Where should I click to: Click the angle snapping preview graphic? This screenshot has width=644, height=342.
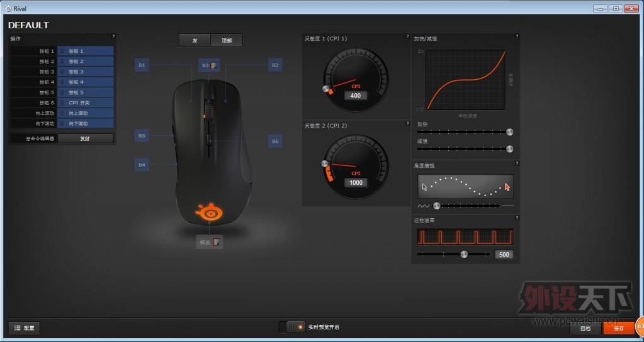[x=465, y=187]
